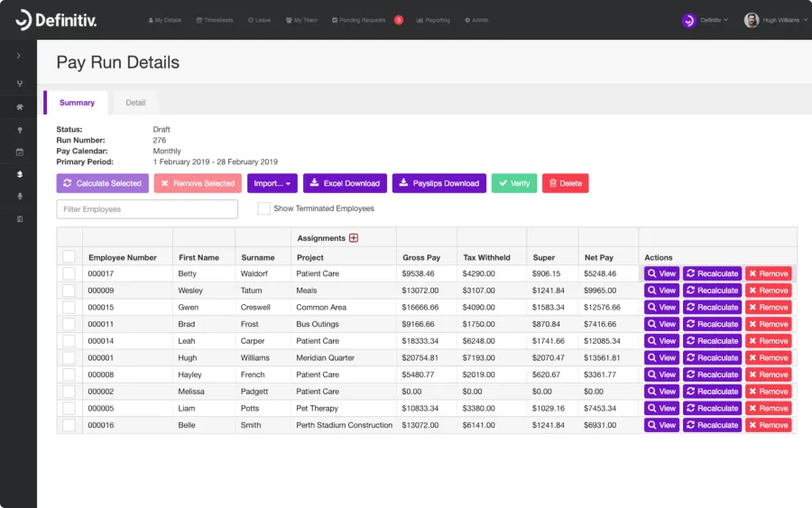
Task: Click the microphone icon in the sidebar
Action: click(20, 197)
